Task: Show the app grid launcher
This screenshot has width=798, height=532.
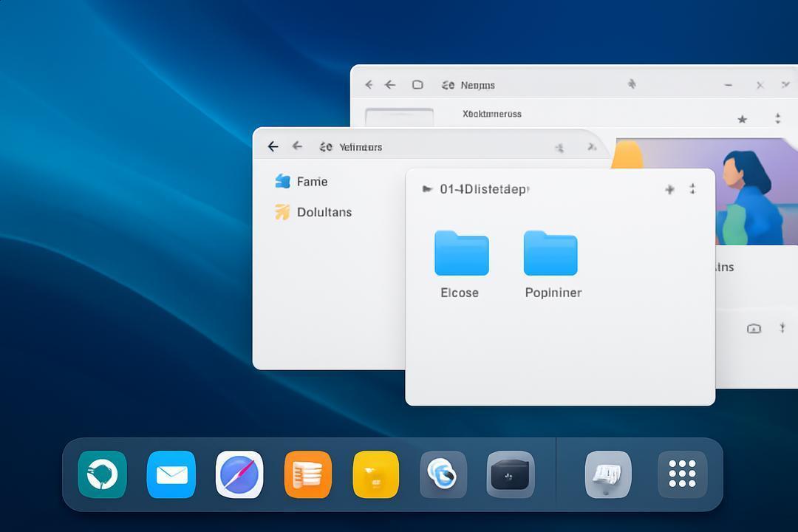Action: (x=682, y=474)
